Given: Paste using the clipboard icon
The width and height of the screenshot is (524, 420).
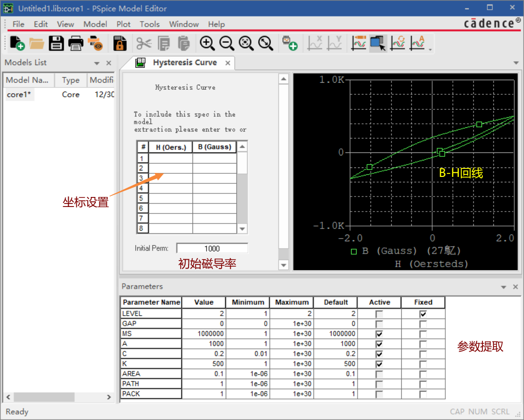Looking at the screenshot, I should pyautogui.click(x=184, y=43).
